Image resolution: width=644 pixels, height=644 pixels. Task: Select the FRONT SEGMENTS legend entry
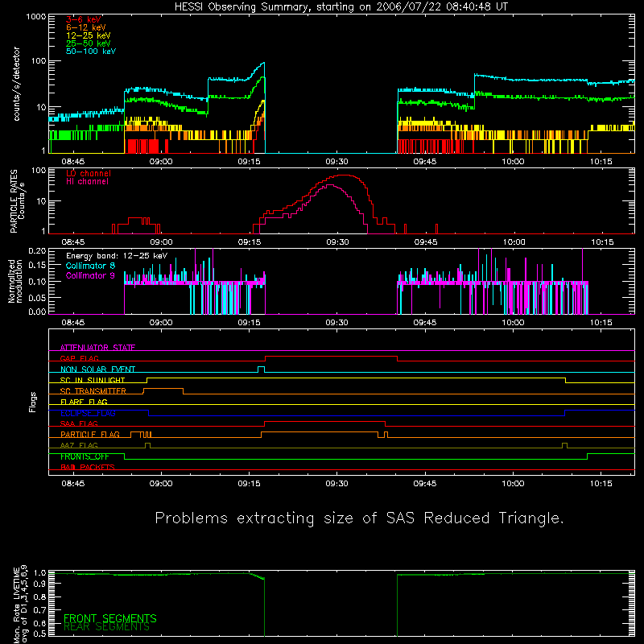(x=110, y=618)
